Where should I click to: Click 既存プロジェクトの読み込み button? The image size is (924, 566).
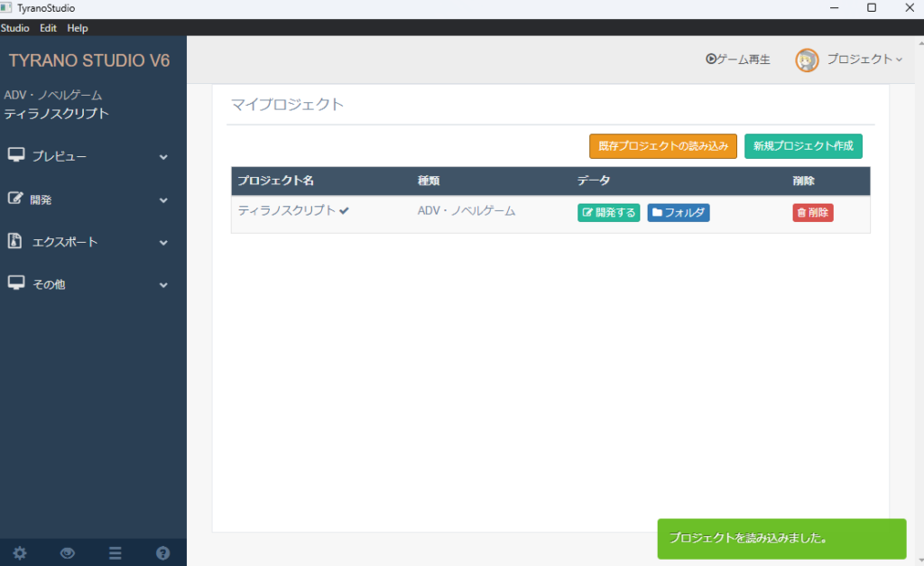(x=663, y=145)
